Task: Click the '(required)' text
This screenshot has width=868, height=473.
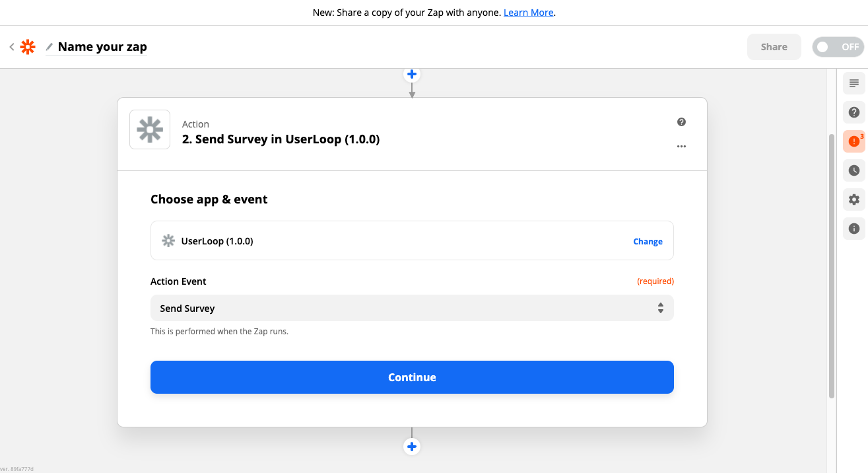Action: pos(655,281)
